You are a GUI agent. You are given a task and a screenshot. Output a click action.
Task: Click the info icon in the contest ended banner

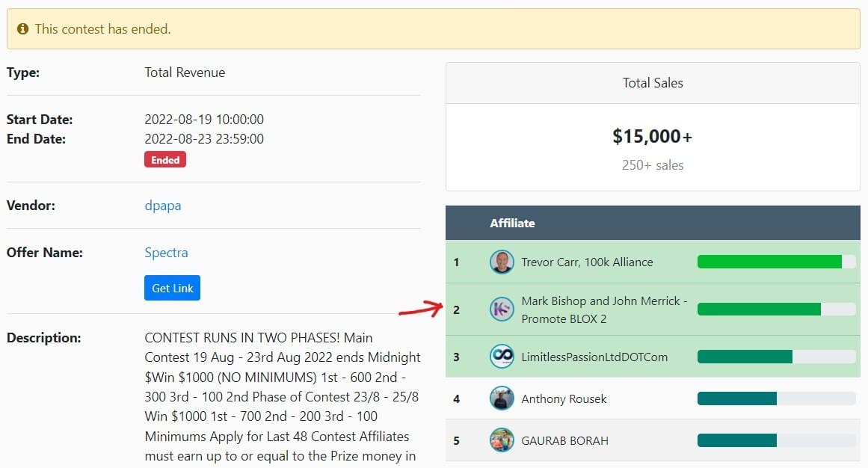22,29
